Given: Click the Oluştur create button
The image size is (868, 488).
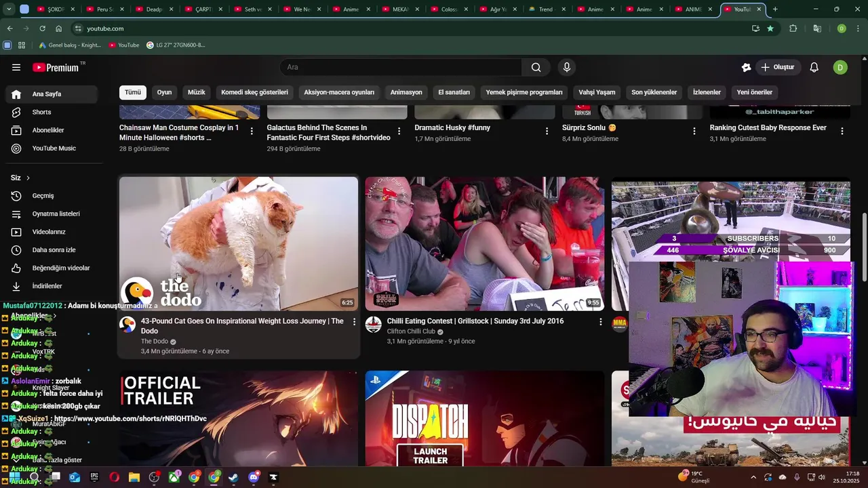Looking at the screenshot, I should [778, 67].
